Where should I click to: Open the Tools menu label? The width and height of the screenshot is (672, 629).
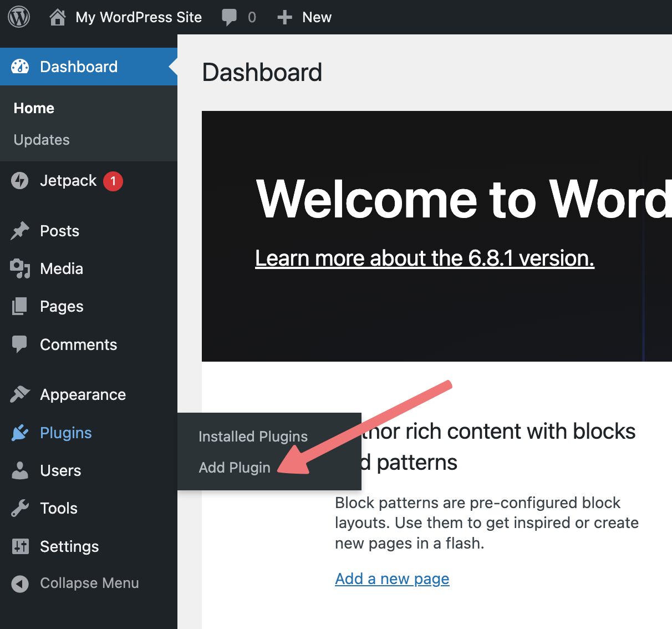click(x=59, y=508)
